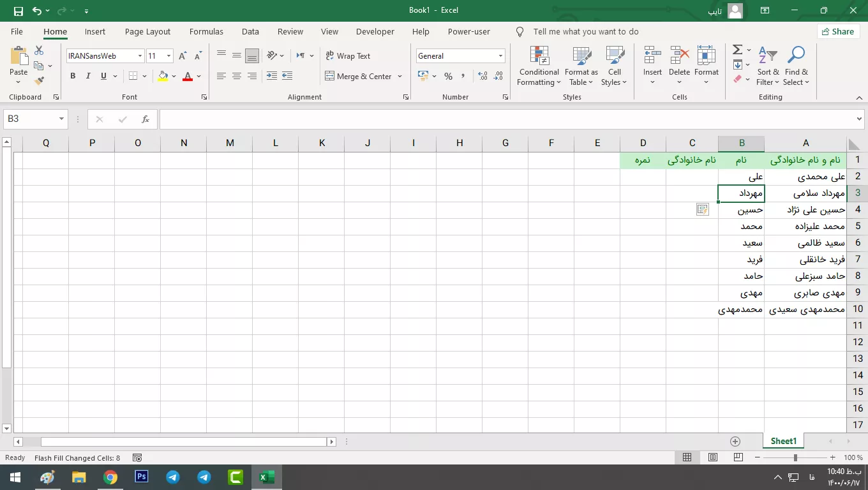Click the Save icon in the title bar

[x=18, y=11]
